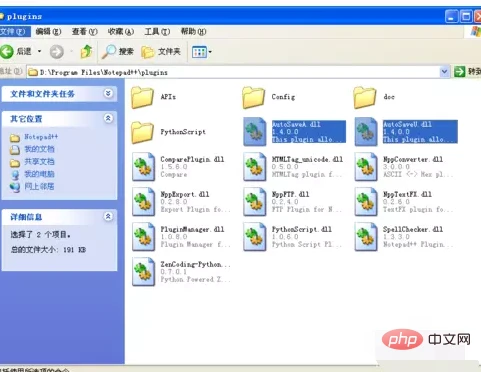Click the 文件和文件夹任务 panel header
The width and height of the screenshot is (481, 372).
(x=59, y=94)
